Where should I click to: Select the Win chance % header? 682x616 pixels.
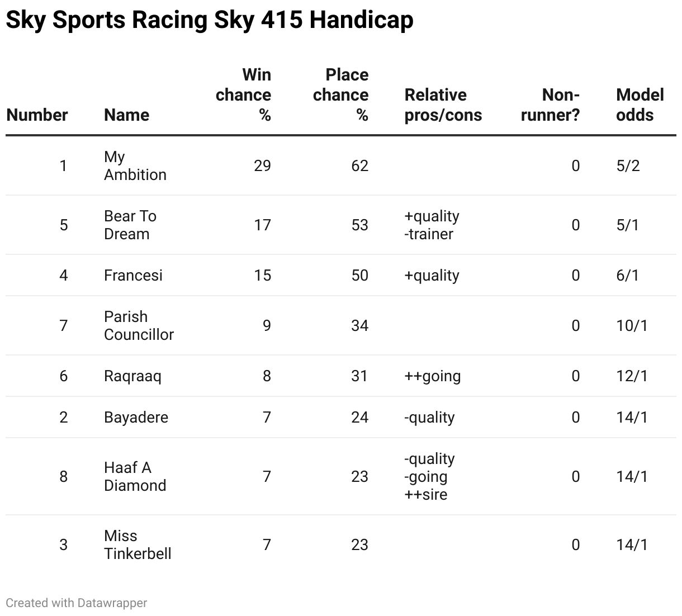tap(243, 94)
